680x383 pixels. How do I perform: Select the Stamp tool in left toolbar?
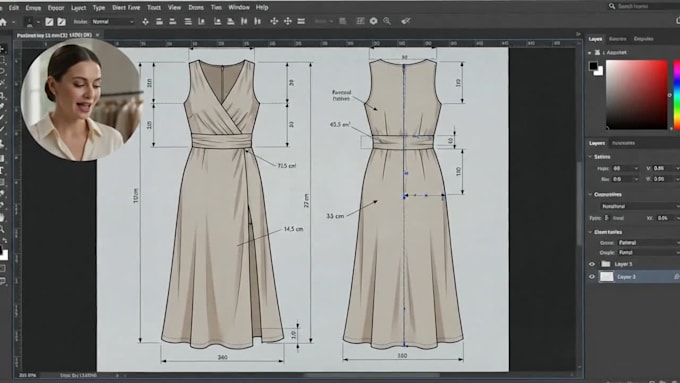[x=2, y=144]
